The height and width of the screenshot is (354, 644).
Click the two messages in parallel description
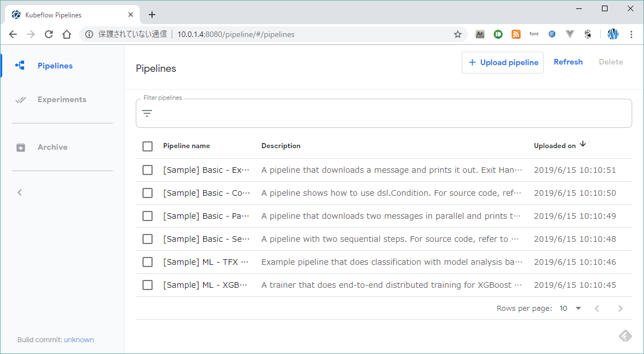[392, 216]
